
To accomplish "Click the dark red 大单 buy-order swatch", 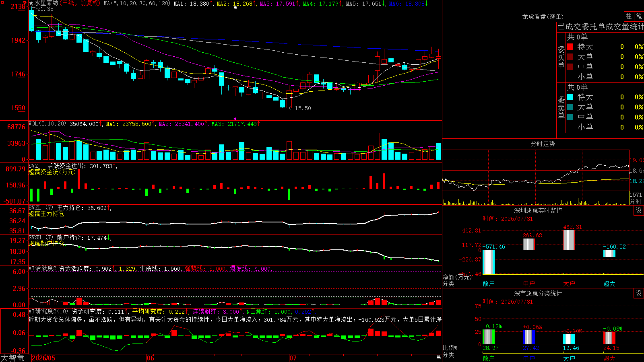I will 570,57.
